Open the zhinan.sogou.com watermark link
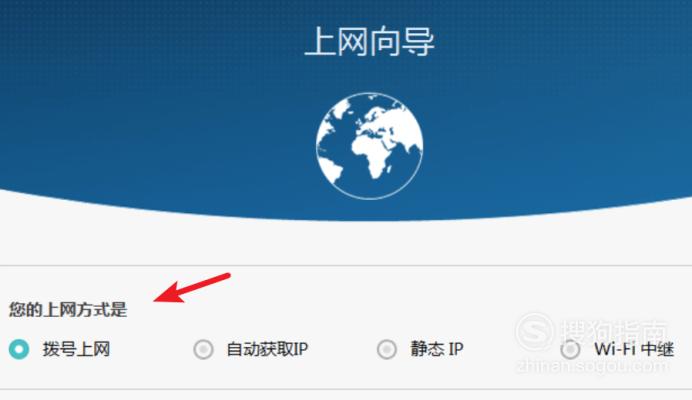 click(x=591, y=366)
